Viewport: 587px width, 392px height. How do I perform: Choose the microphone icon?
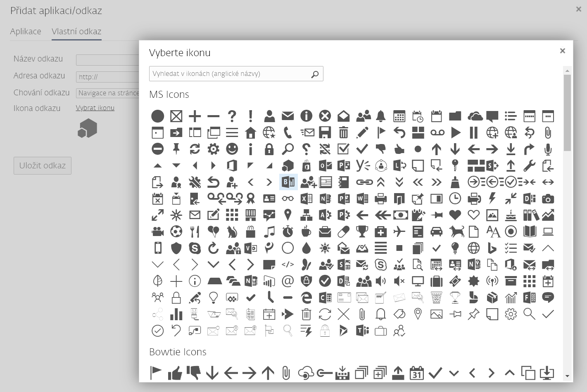[548, 149]
